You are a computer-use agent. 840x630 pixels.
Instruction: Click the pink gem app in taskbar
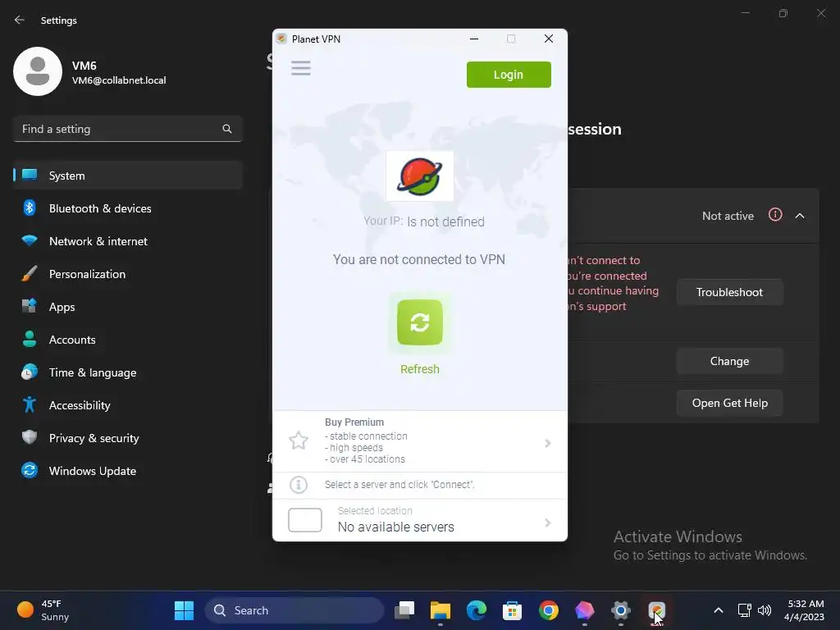[584, 610]
